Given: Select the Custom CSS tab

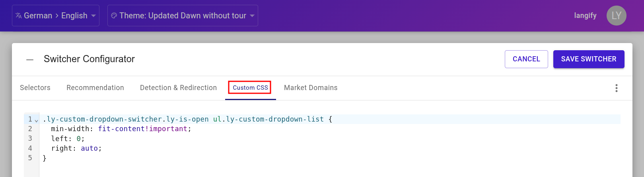Looking at the screenshot, I should (250, 88).
